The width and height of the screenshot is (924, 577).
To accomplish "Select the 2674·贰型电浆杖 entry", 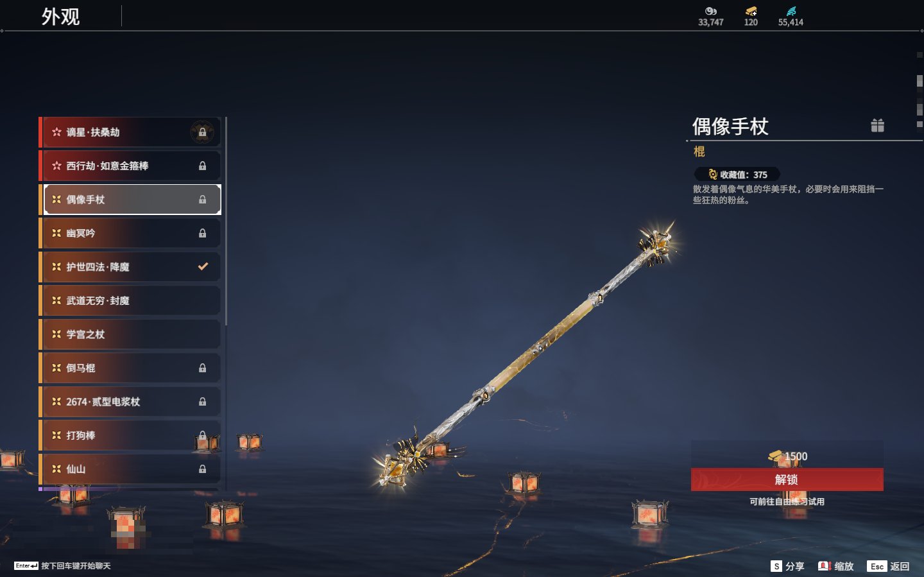I will point(130,401).
